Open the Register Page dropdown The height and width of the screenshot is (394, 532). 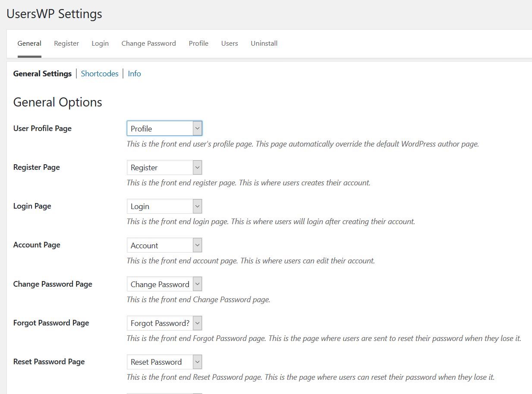click(x=164, y=168)
